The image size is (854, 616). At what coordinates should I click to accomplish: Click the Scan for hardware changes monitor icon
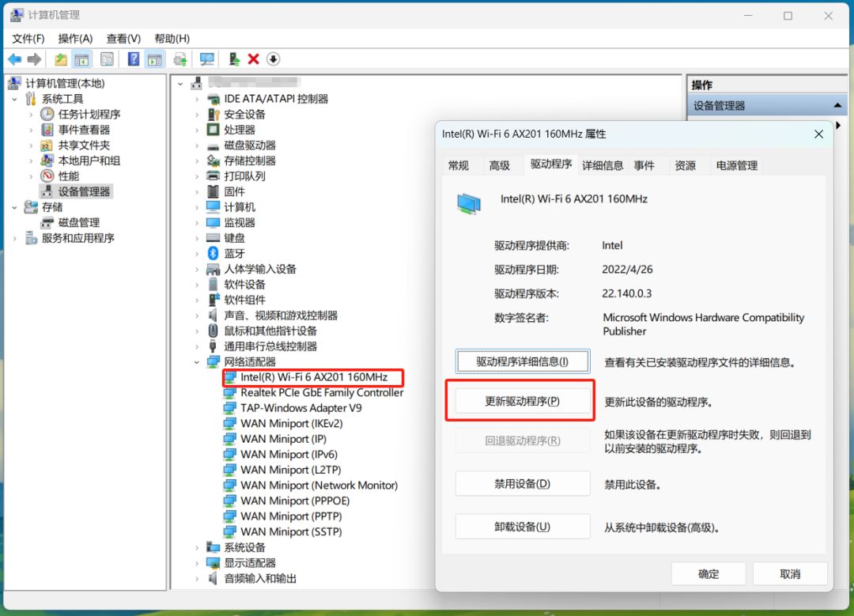[207, 59]
